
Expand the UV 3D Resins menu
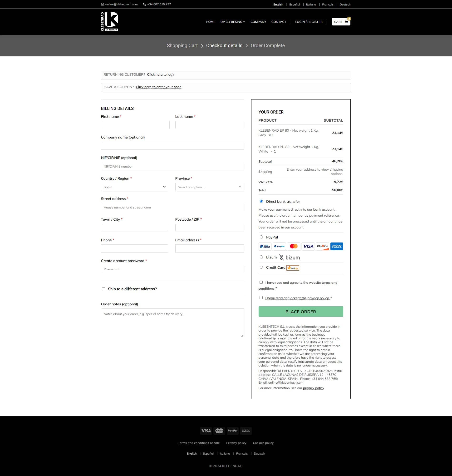point(232,22)
